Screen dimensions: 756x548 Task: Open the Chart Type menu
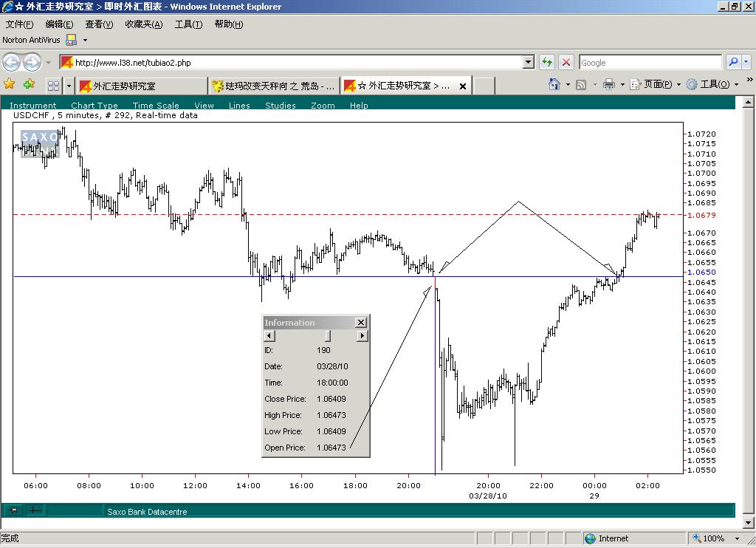pyautogui.click(x=94, y=105)
